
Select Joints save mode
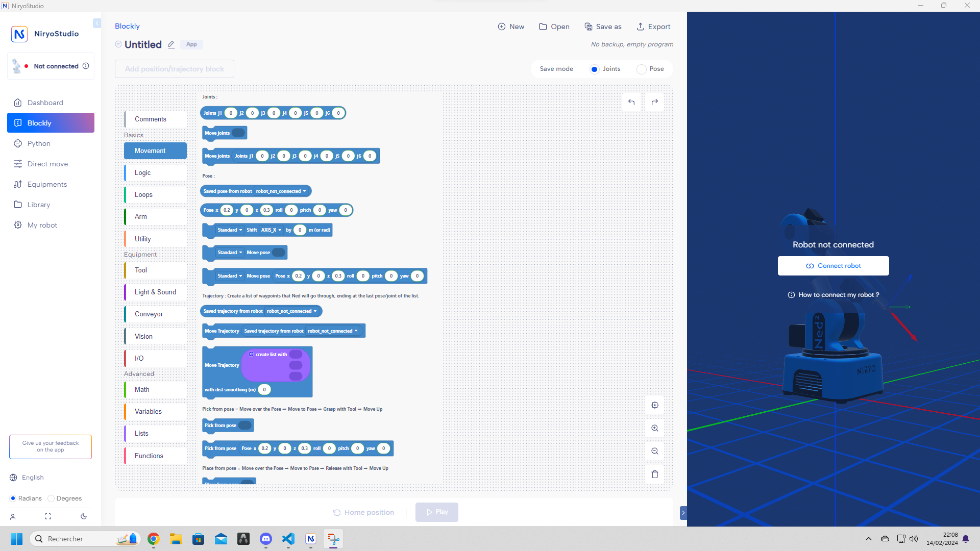(x=594, y=69)
